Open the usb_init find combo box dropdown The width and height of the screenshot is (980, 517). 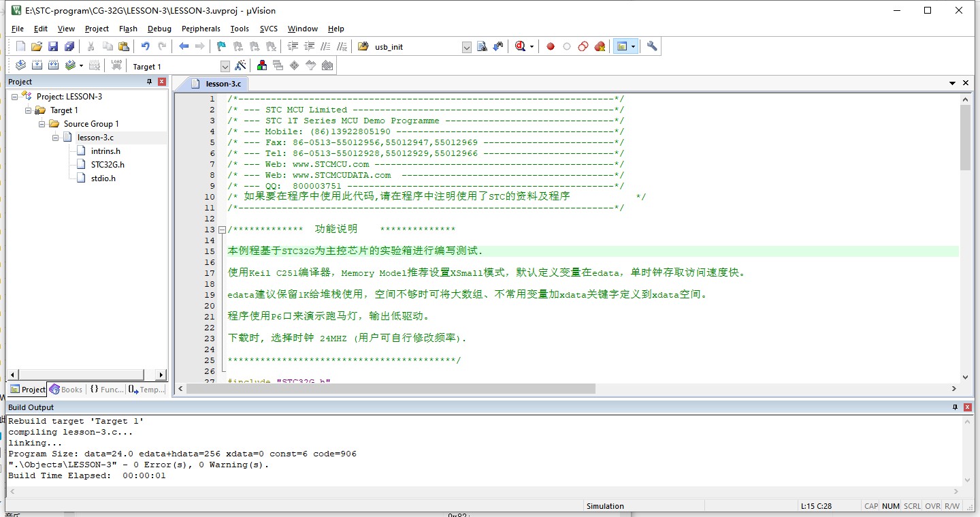pyautogui.click(x=466, y=47)
